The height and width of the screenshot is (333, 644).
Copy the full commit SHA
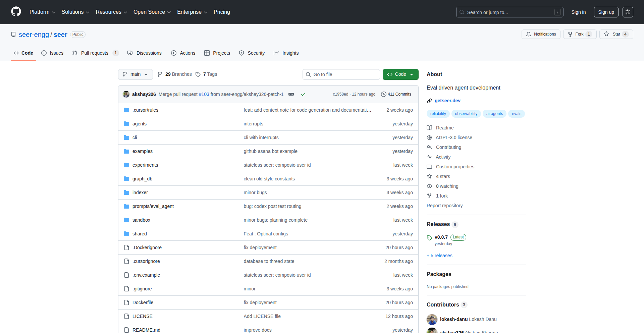[x=341, y=94]
